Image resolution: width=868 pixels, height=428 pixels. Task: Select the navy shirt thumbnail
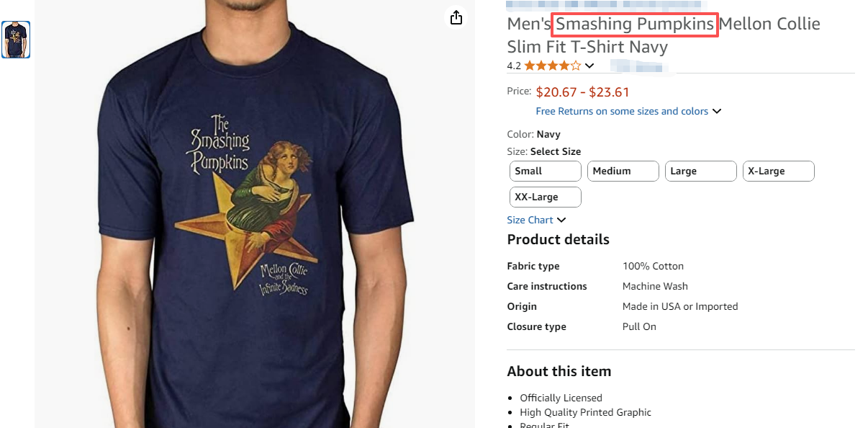(16, 40)
